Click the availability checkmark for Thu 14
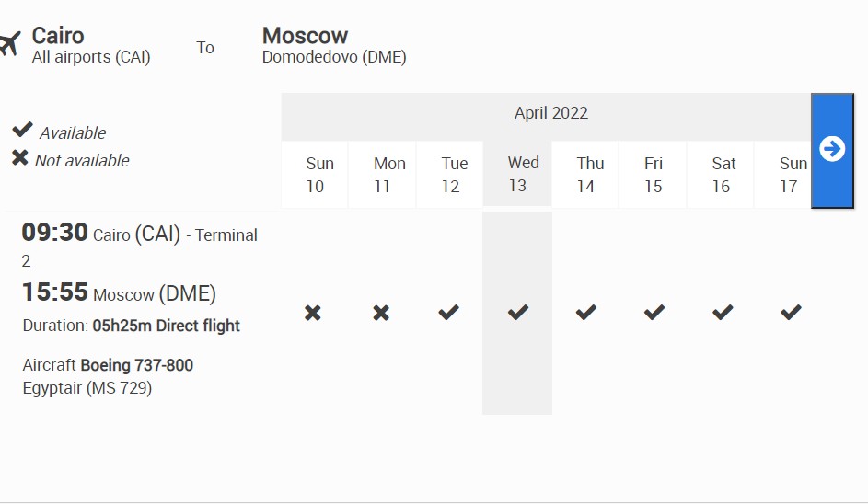The height and width of the screenshot is (504, 868). point(586,313)
